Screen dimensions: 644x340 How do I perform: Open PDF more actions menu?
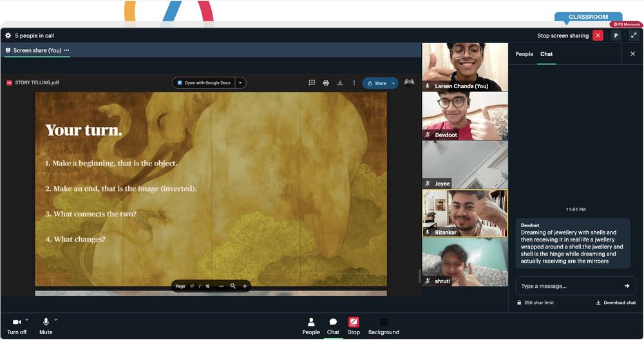pos(354,83)
